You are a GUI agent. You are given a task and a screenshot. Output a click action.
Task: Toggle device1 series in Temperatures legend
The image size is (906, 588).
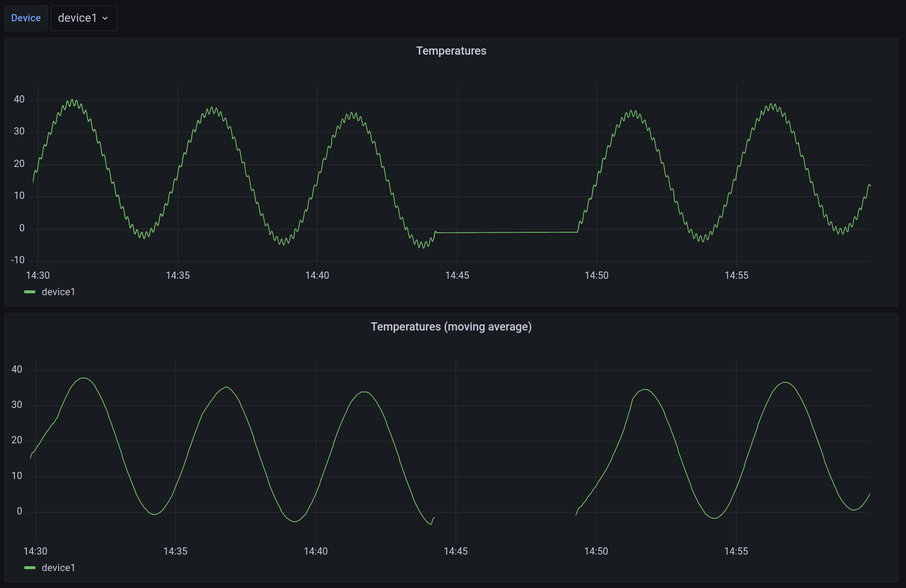click(59, 292)
